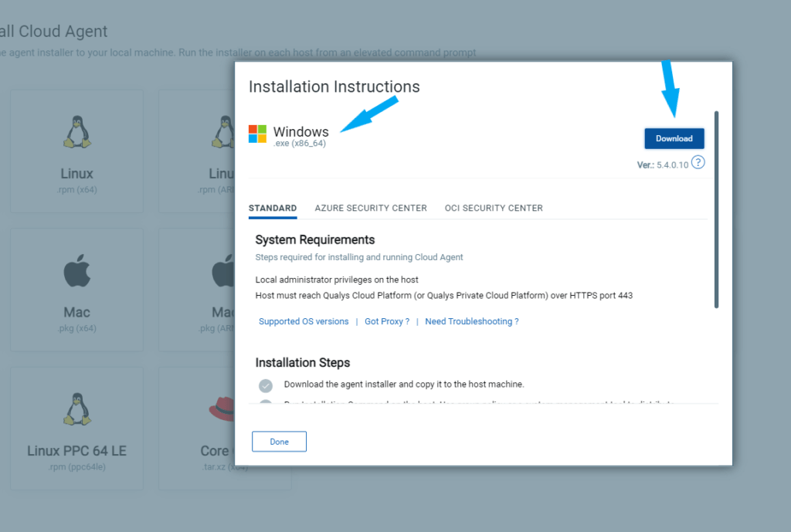Click the ".rpm (ppc64le)" label
This screenshot has height=532, width=791.
point(76,467)
